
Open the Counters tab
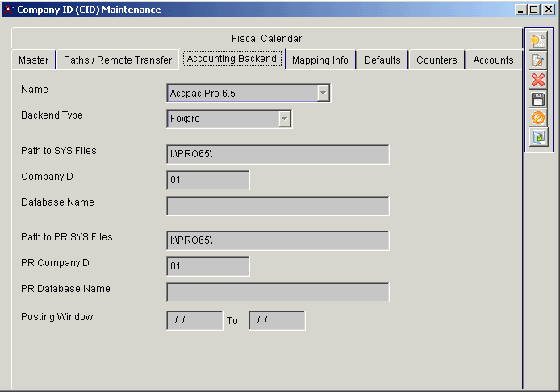click(437, 60)
